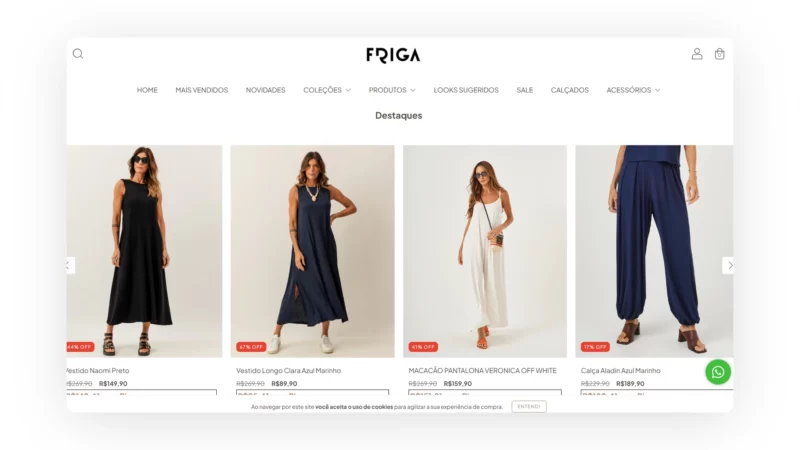Open Vestido Longo Clara Azul Marinho link
The image size is (800, 450).
click(x=288, y=370)
